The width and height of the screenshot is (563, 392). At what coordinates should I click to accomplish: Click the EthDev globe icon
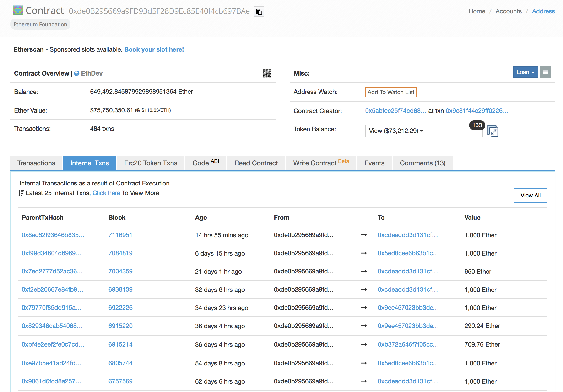[x=77, y=73]
